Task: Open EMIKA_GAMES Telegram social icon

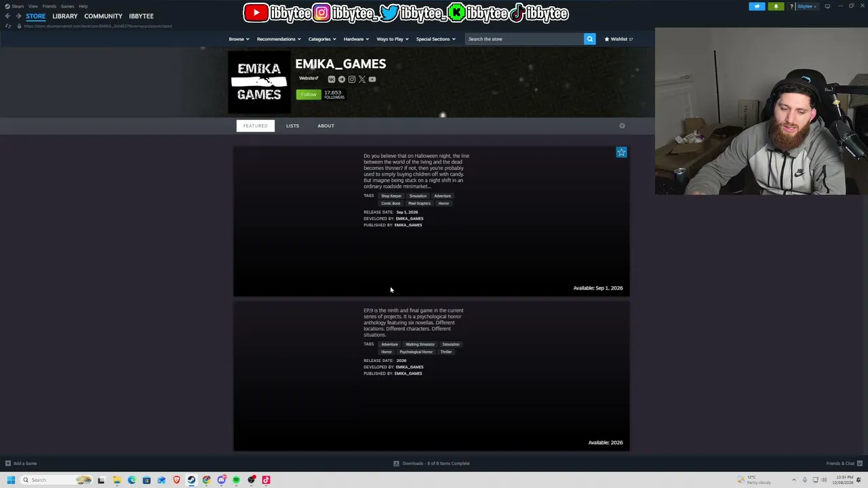Action: click(x=341, y=79)
